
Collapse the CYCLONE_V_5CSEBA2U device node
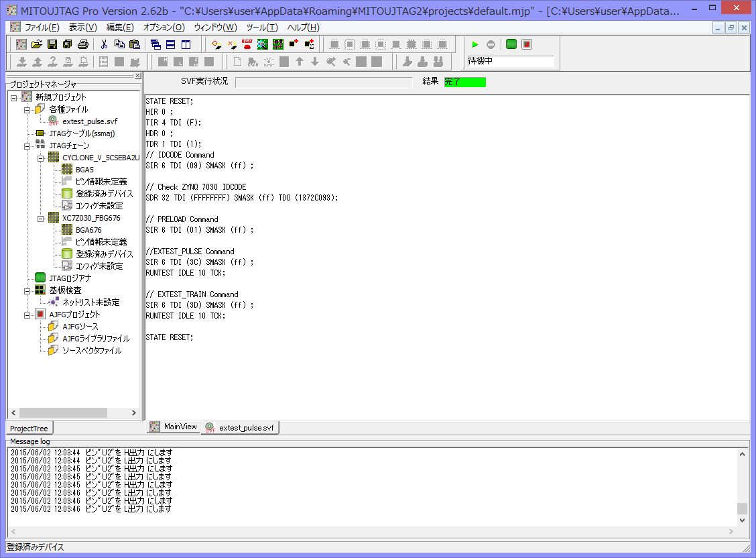tap(42, 158)
